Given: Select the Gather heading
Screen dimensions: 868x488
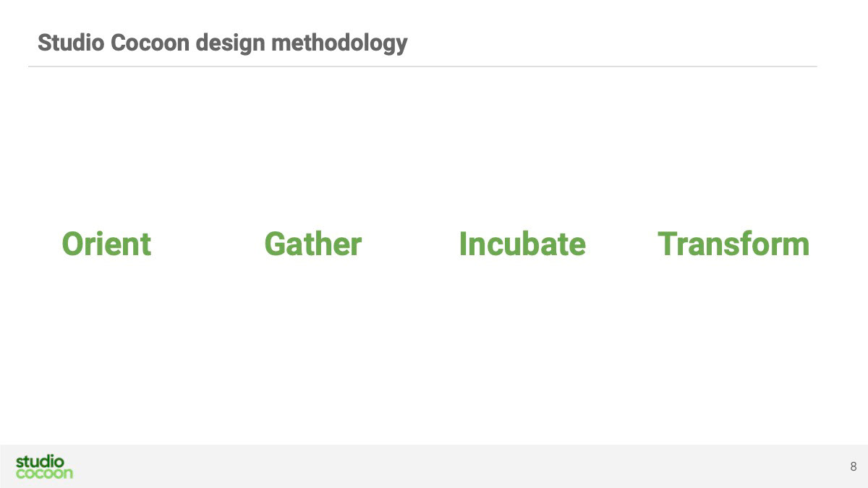Looking at the screenshot, I should click(x=312, y=244).
